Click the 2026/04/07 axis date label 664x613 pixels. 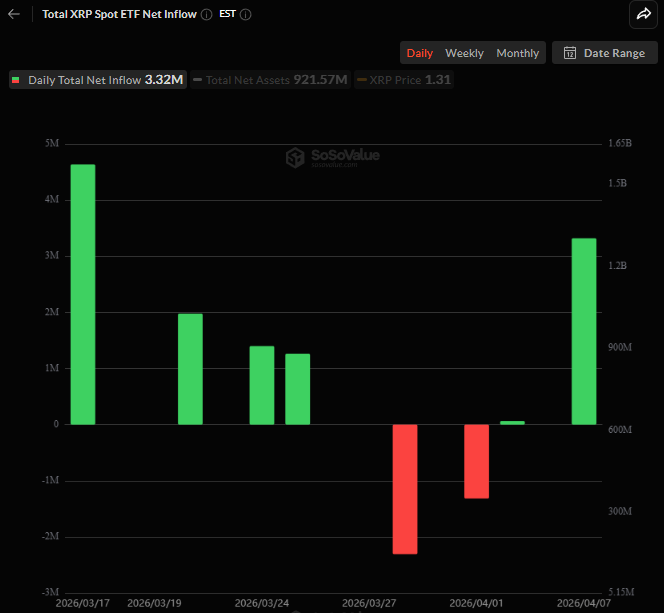click(584, 603)
